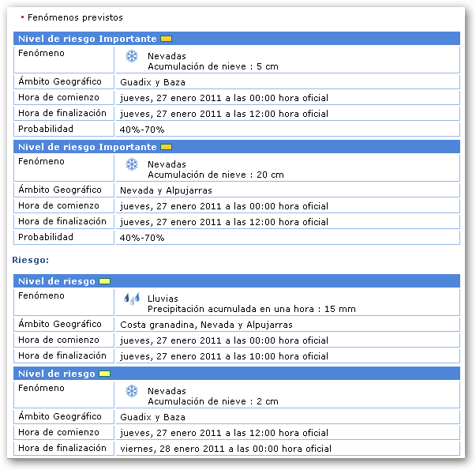Click the rain drops icon beside Lluvias
476x470 pixels.
click(132, 299)
